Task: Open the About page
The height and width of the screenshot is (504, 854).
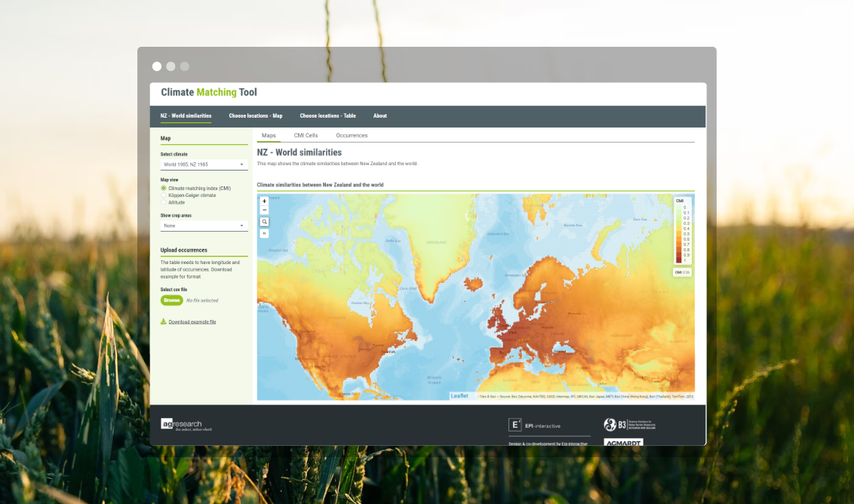Action: (380, 115)
